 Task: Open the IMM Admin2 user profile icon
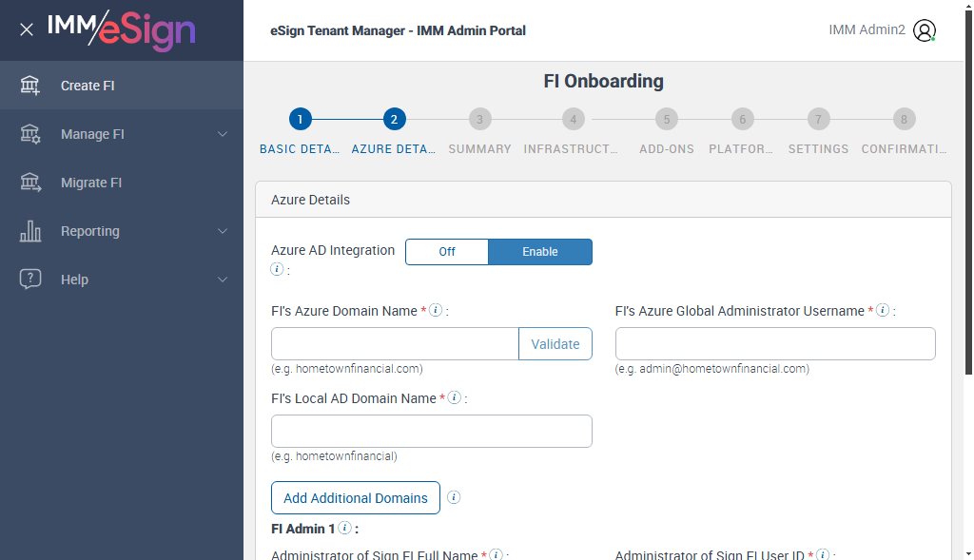pyautogui.click(x=925, y=30)
